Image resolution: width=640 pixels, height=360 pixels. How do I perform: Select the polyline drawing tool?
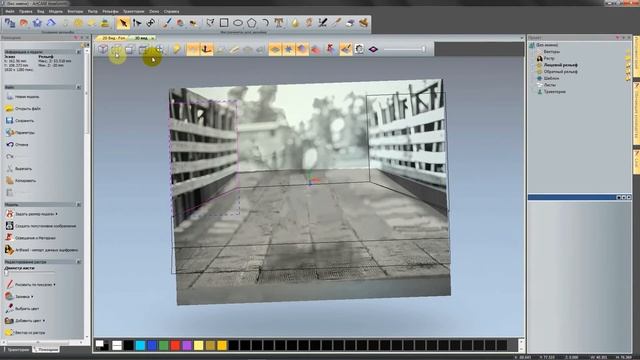[210, 23]
